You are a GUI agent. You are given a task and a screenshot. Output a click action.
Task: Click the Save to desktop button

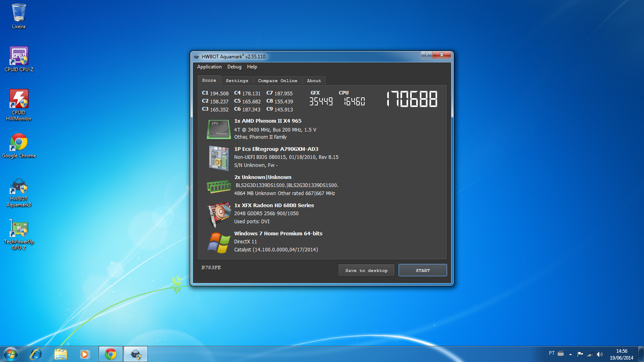coord(366,270)
